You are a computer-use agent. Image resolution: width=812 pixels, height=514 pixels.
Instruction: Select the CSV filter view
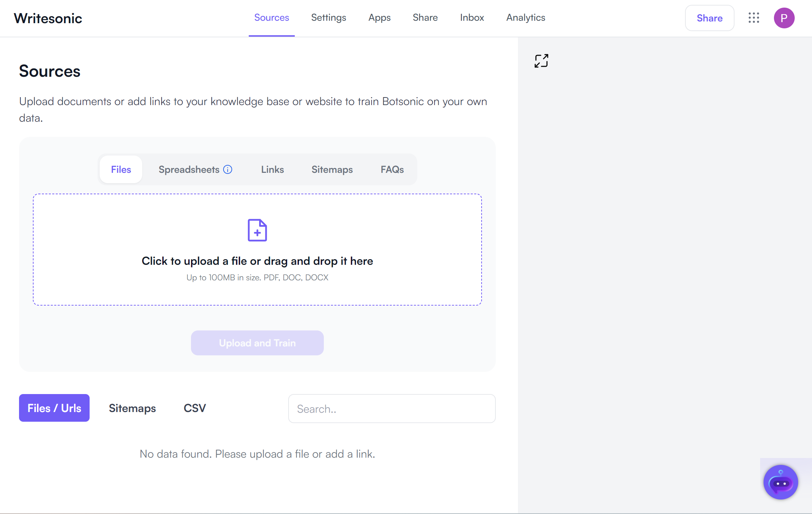tap(194, 408)
